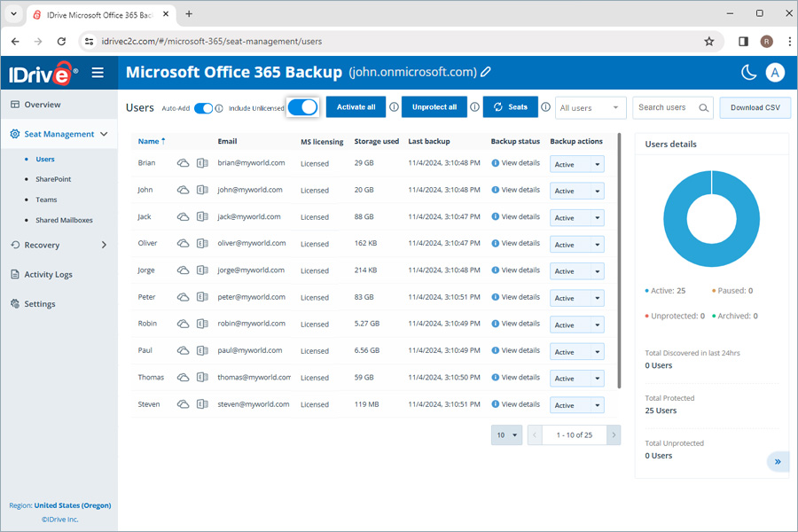
Task: Disable the Include Unlicensed toggle
Action: tap(302, 107)
